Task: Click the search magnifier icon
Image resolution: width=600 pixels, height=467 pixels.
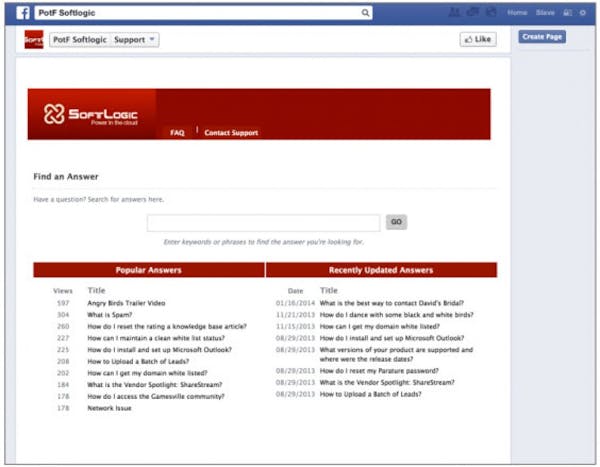Action: pos(365,13)
